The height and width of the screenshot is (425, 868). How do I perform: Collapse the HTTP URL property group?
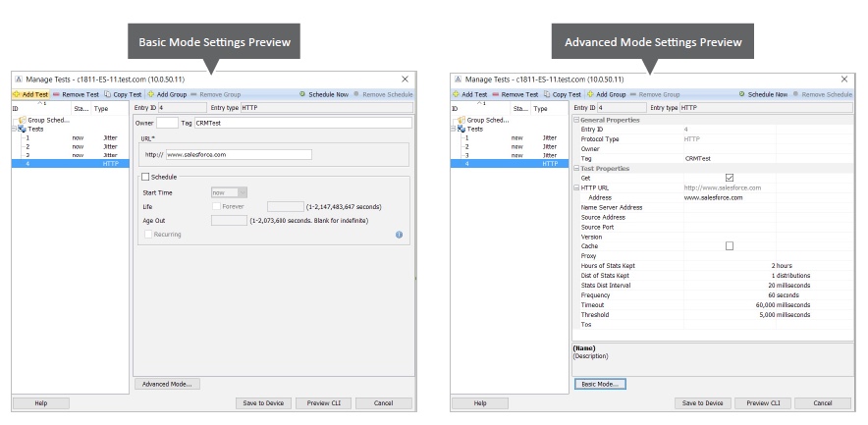point(576,187)
